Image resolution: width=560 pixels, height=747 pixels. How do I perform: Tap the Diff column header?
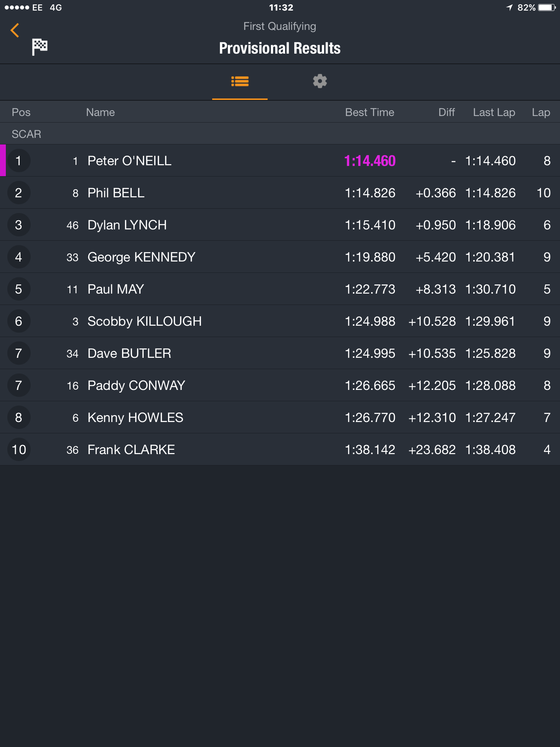coord(447,112)
